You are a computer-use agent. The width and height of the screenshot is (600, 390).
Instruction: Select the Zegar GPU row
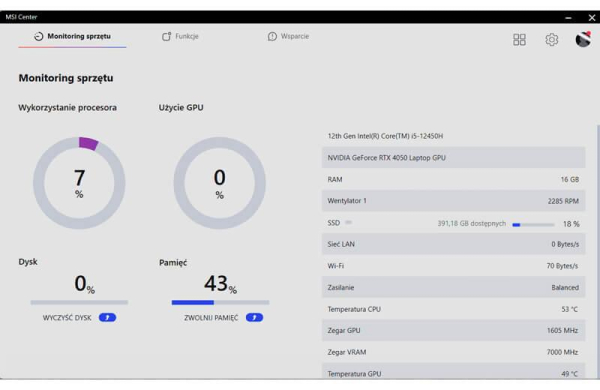453,330
